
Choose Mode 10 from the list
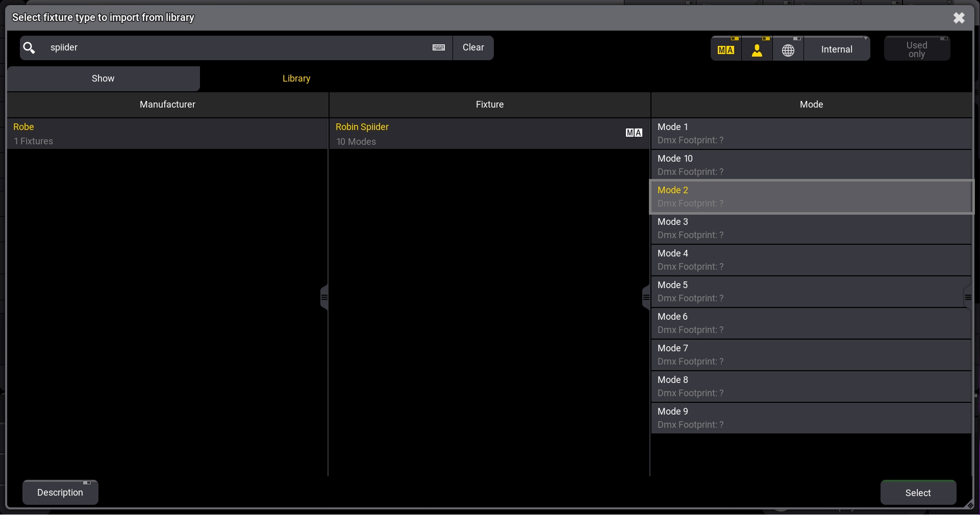click(811, 165)
